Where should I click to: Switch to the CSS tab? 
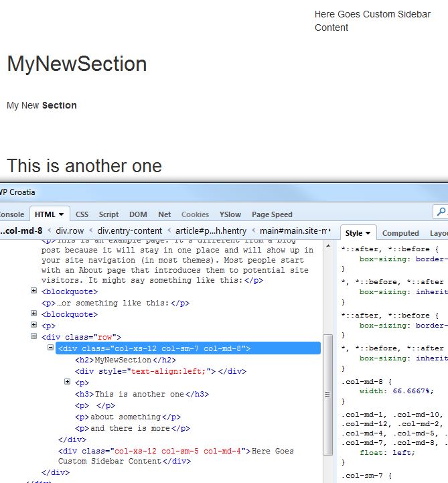[82, 214]
